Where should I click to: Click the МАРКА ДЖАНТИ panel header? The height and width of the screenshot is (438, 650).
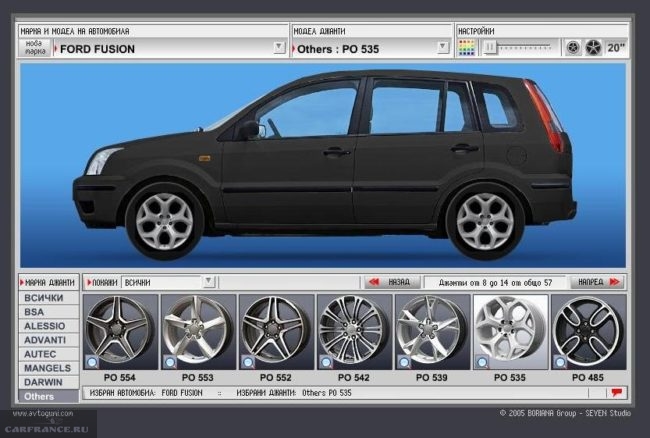(49, 283)
